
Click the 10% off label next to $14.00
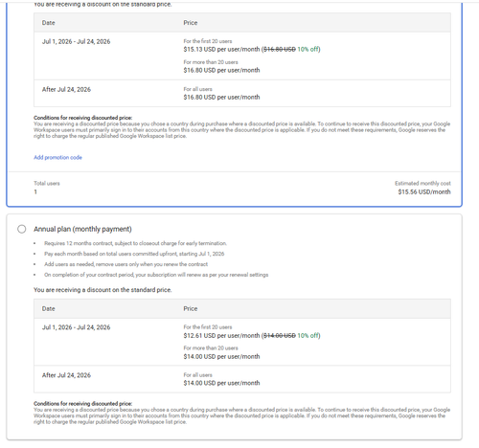[308, 335]
